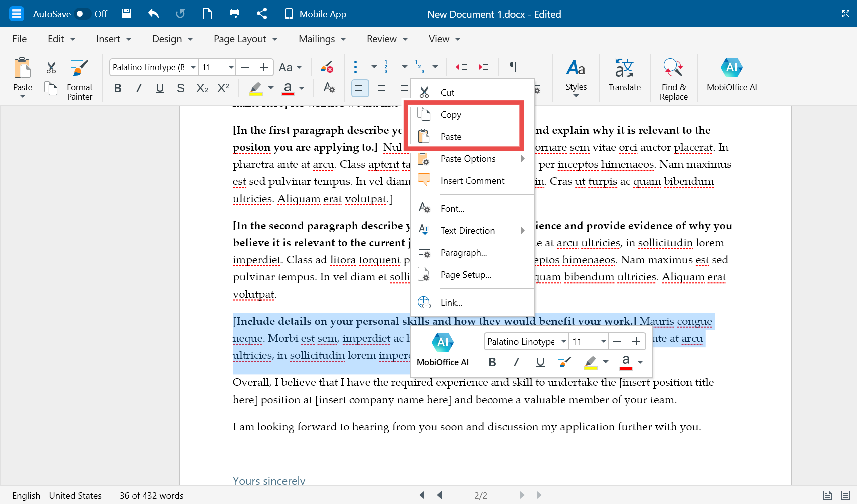Click the Format Painter brush icon
857x504 pixels.
pyautogui.click(x=79, y=68)
